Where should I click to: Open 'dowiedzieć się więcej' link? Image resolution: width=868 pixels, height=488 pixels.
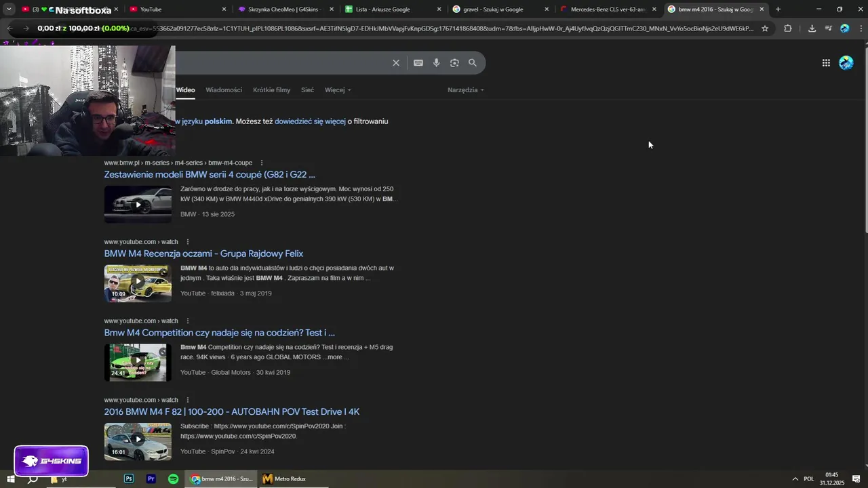click(310, 121)
